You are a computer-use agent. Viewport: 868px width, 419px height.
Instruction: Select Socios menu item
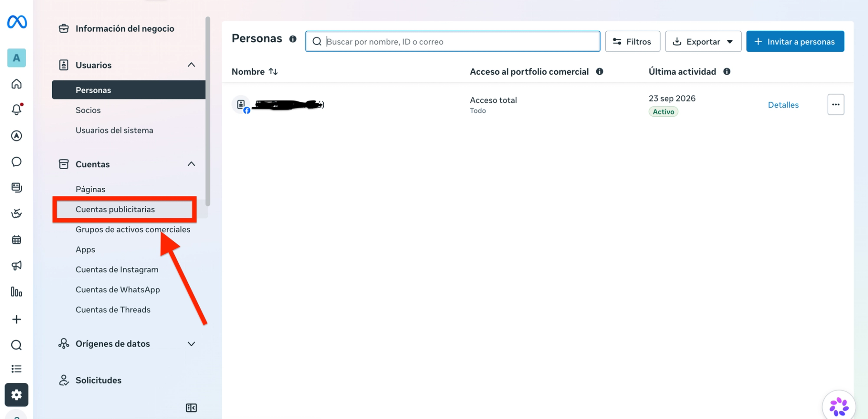(88, 110)
